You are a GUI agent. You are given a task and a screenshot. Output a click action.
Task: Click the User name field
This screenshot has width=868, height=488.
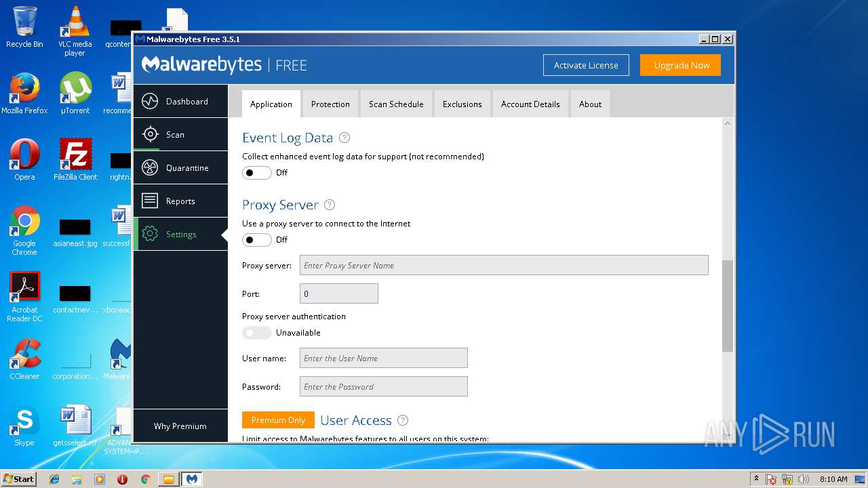tap(384, 358)
